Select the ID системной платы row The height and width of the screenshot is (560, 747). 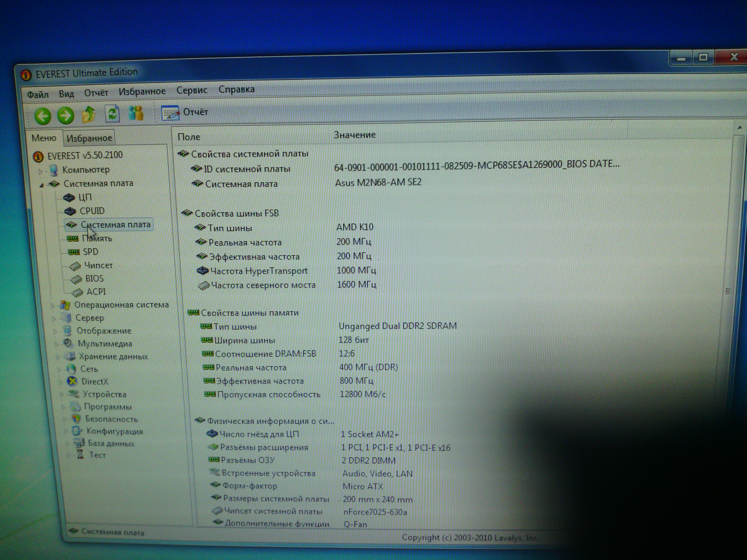click(405, 167)
